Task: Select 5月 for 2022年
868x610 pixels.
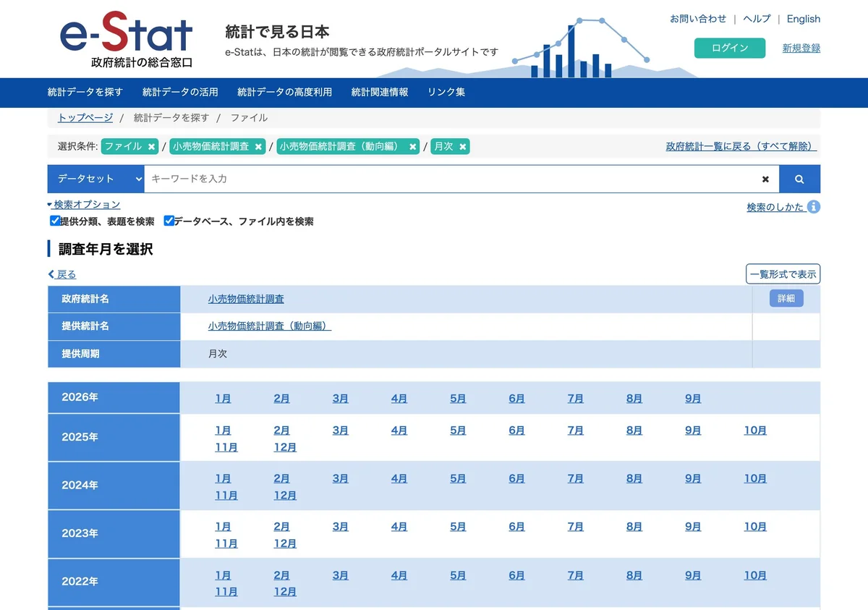Action: pyautogui.click(x=458, y=576)
